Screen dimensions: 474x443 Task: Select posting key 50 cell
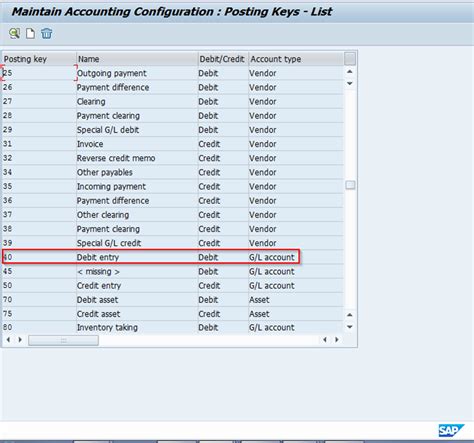[39, 286]
